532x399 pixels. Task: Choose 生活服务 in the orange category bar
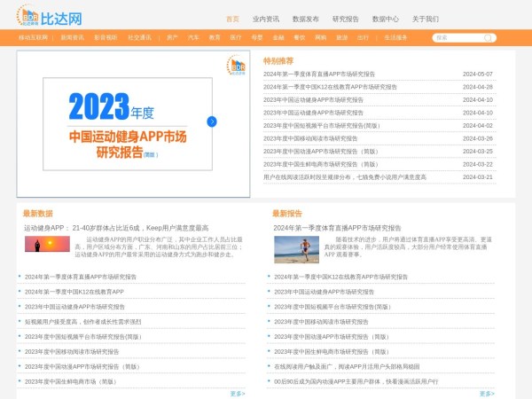coord(395,38)
